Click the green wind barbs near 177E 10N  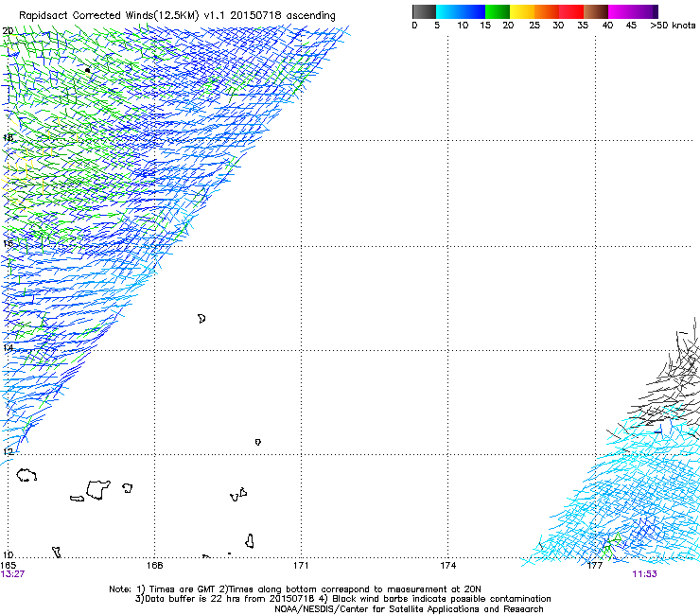(611, 545)
